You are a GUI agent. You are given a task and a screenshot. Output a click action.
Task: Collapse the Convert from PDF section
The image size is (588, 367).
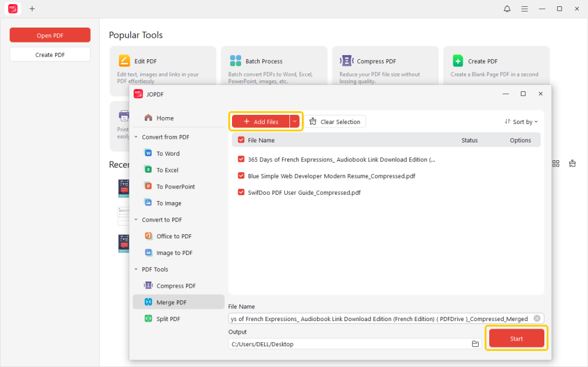point(136,137)
